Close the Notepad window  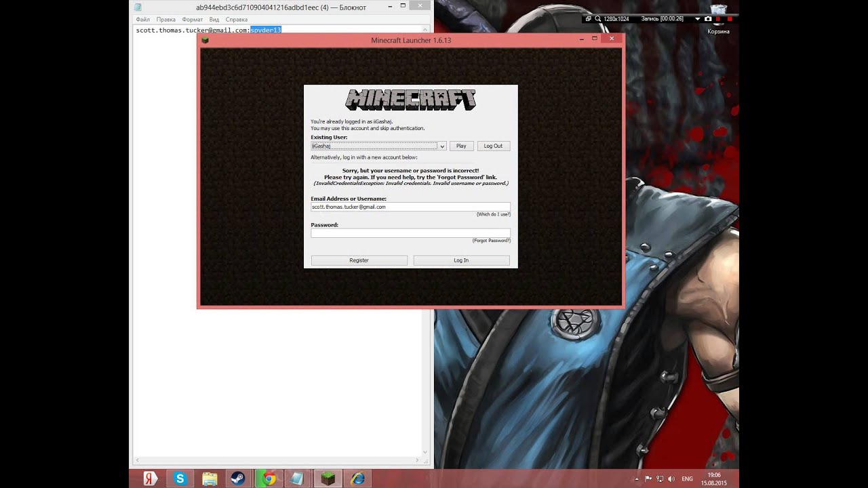click(421, 6)
